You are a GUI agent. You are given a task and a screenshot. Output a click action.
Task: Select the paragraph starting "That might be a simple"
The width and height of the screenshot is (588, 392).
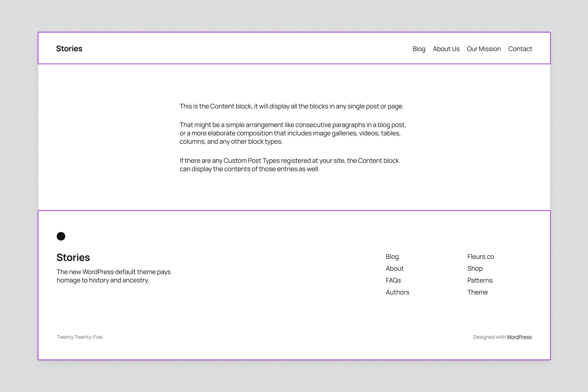pos(293,133)
